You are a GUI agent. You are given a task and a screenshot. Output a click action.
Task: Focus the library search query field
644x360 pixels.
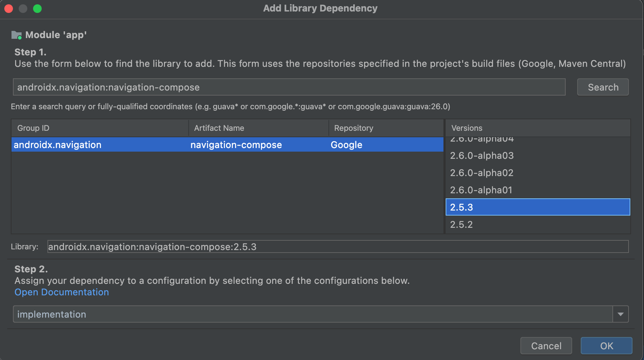point(289,87)
